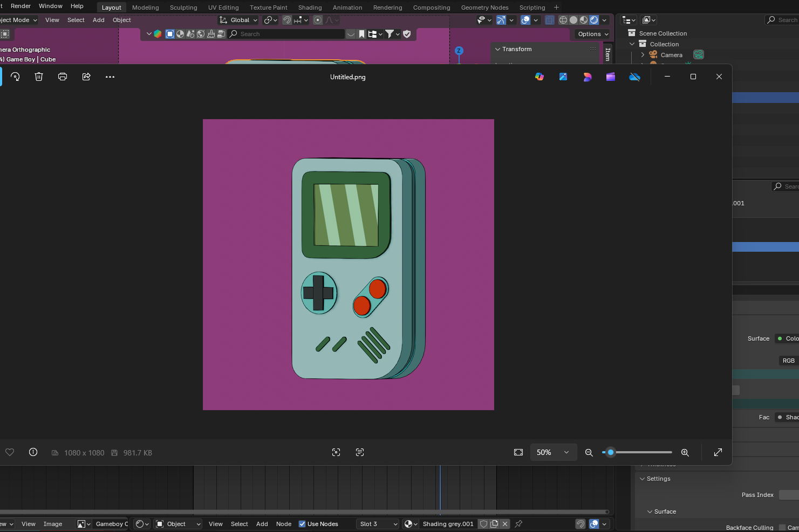Image resolution: width=799 pixels, height=532 pixels.
Task: Toggle the Use Nodes checkbox
Action: click(302, 524)
